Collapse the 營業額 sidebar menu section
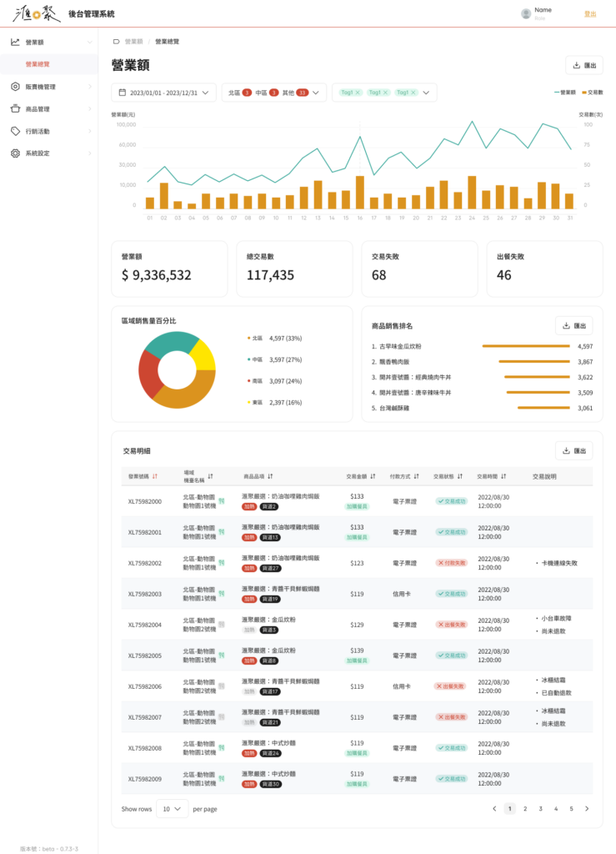 pyautogui.click(x=89, y=42)
